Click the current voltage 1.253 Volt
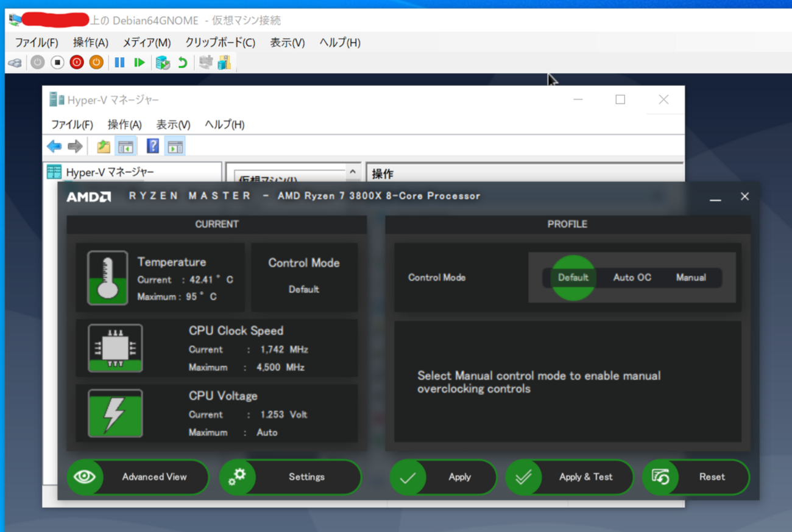This screenshot has width=792, height=532. (x=283, y=415)
